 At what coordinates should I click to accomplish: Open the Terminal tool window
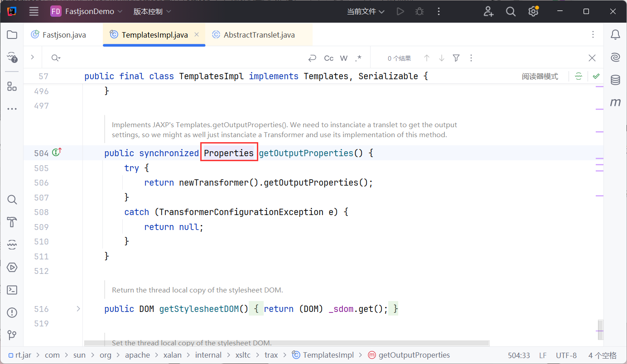click(12, 290)
